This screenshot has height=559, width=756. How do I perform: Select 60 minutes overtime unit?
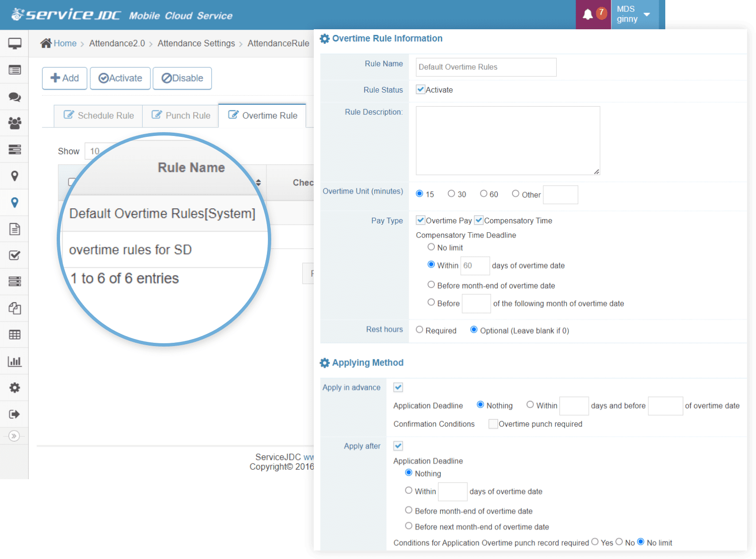point(483,194)
